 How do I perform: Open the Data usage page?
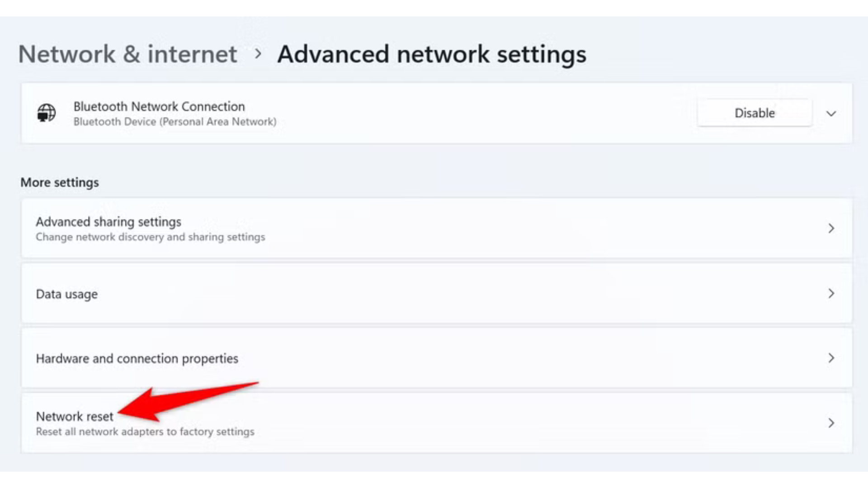click(x=67, y=294)
